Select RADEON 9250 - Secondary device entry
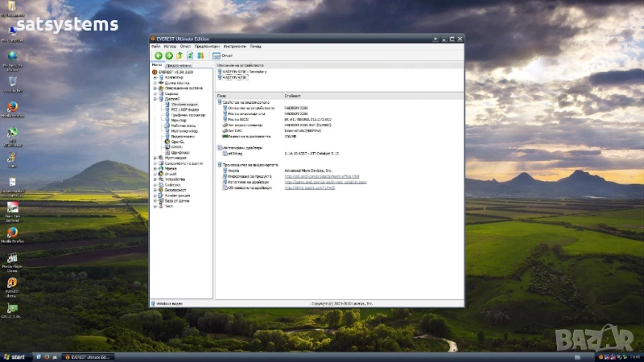The height and width of the screenshot is (362, 644). (x=244, y=72)
